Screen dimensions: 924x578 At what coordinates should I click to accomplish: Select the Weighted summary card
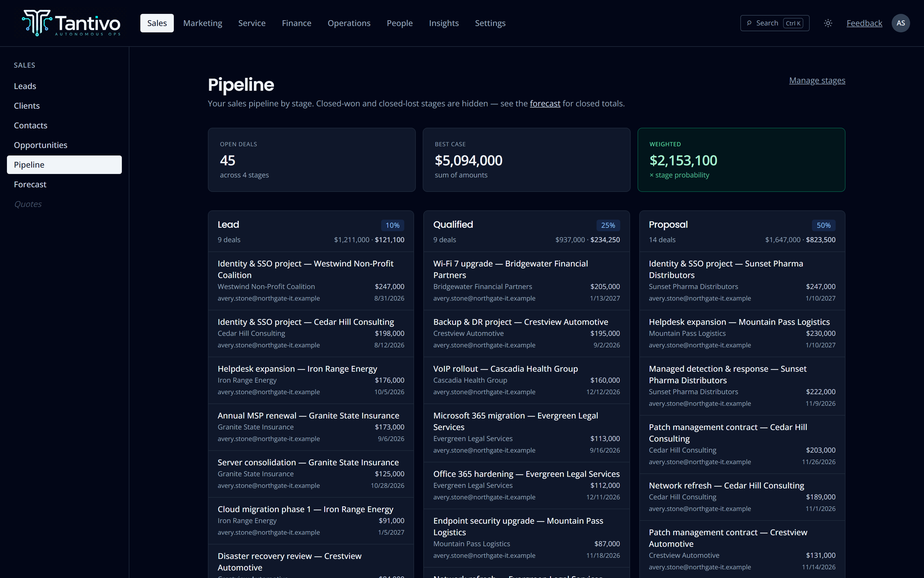742,160
